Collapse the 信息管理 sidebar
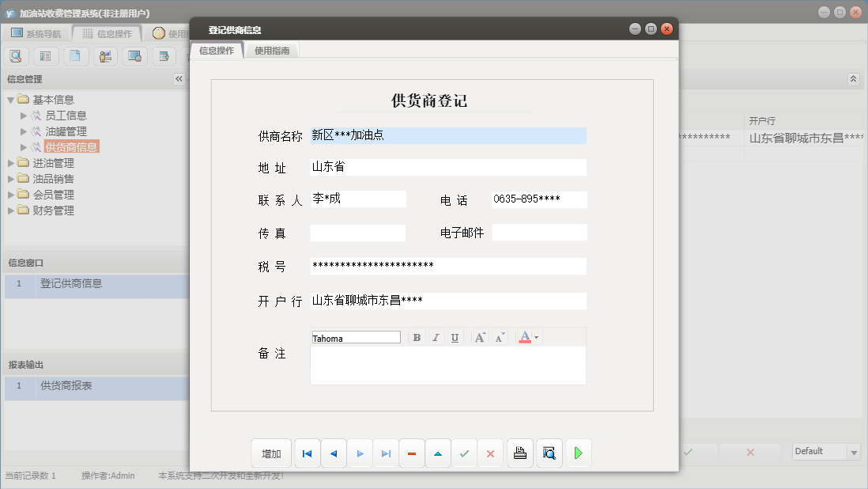Image resolution: width=868 pixels, height=489 pixels. click(x=179, y=78)
